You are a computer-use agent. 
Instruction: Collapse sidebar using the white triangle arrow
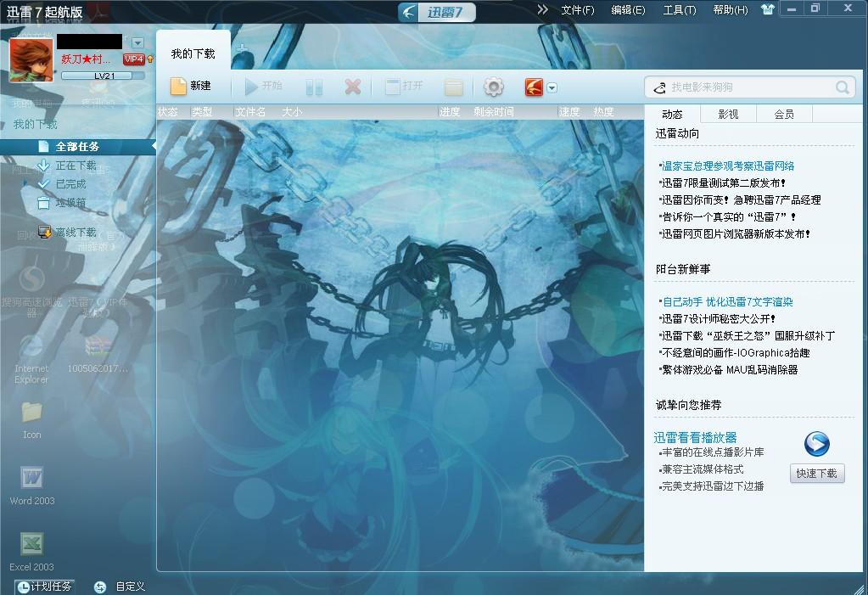pyautogui.click(x=154, y=146)
